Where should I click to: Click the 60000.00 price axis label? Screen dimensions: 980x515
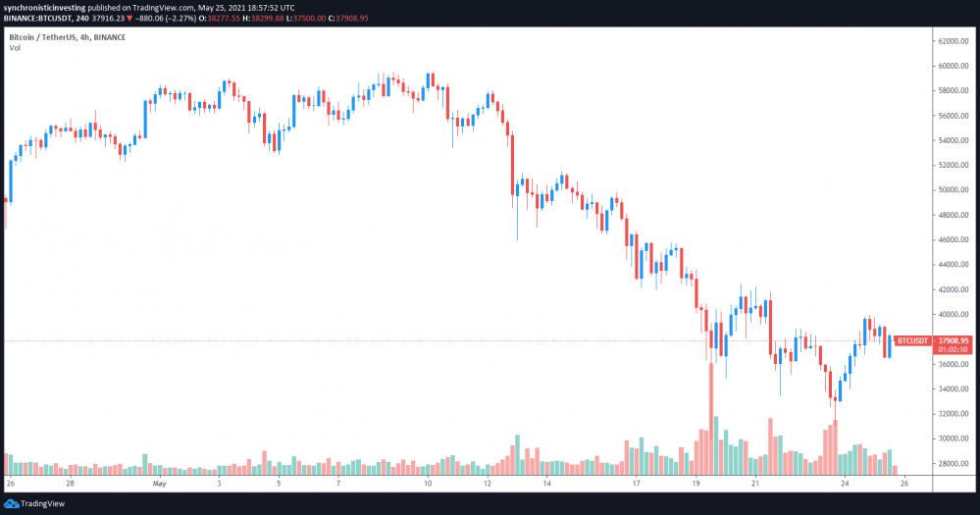(x=954, y=67)
